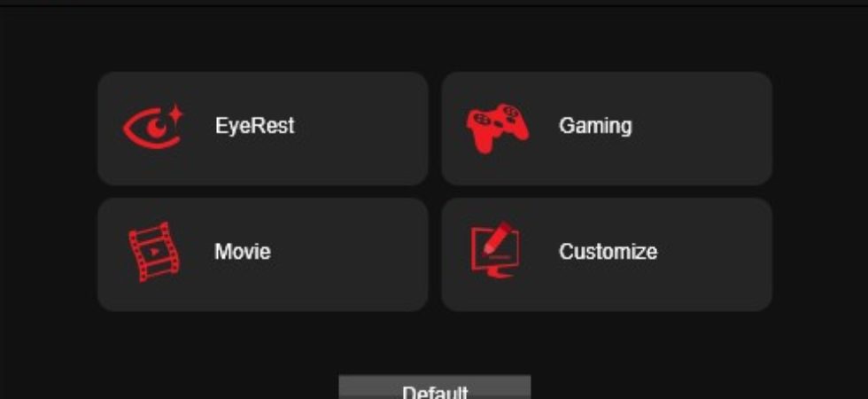Click the film strip Movie icon

tap(154, 252)
